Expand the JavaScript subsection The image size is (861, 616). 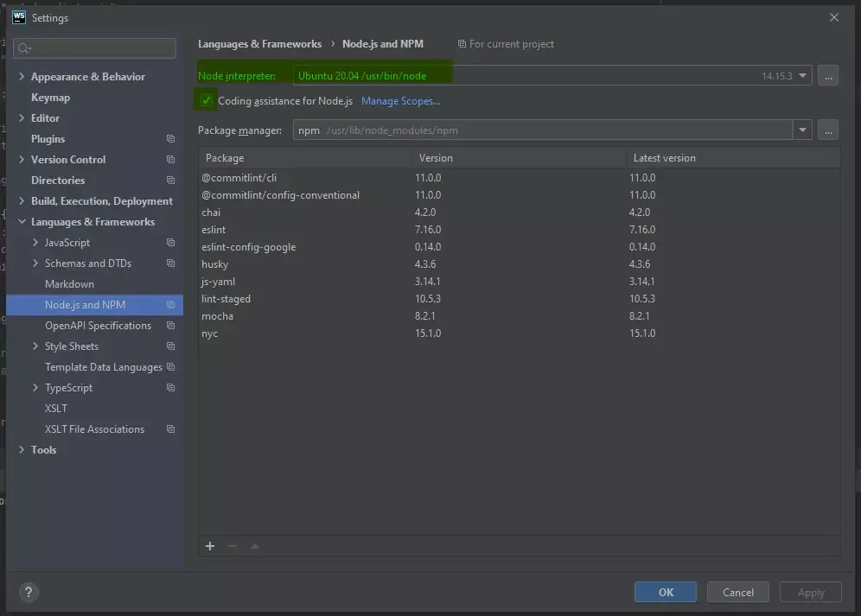35,242
